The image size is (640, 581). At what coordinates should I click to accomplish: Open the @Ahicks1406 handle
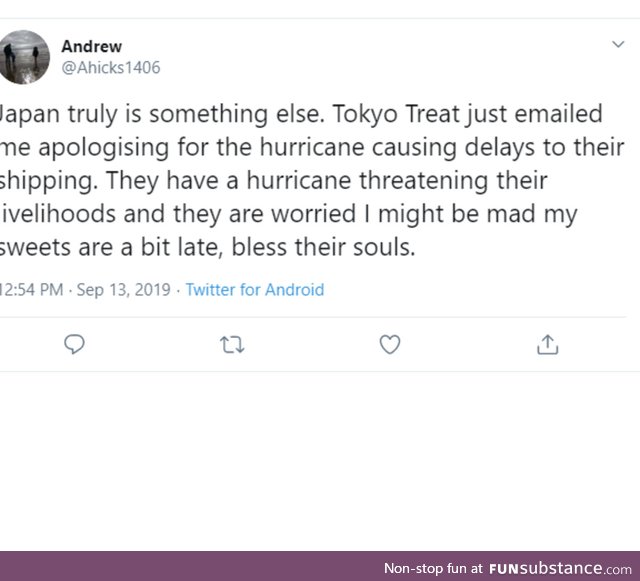(x=111, y=67)
